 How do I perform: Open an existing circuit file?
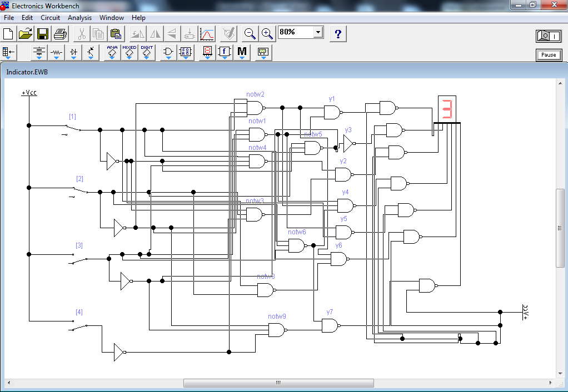tap(26, 34)
